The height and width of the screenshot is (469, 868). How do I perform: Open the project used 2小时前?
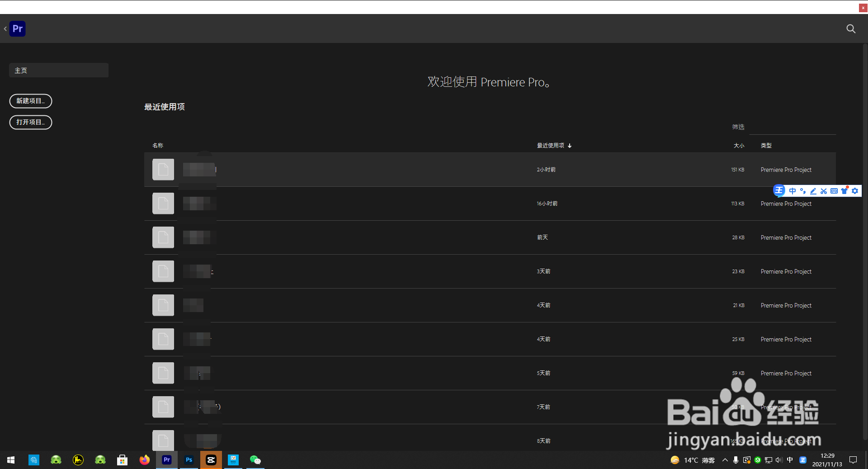(x=490, y=170)
